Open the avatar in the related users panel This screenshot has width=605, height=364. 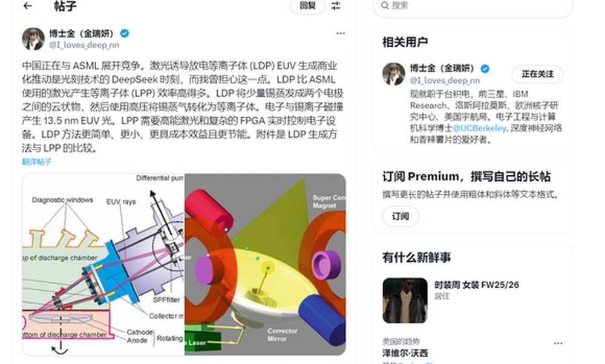394,74
